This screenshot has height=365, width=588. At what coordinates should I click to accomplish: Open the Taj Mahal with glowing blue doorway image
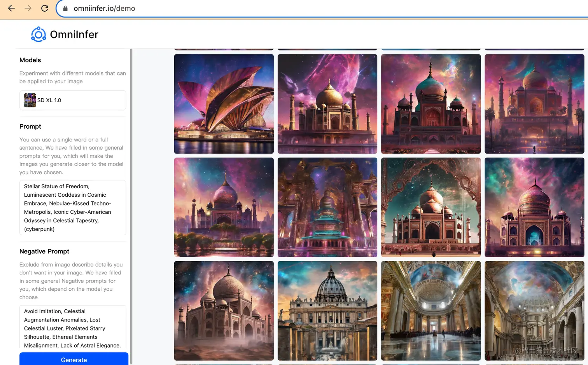534,207
